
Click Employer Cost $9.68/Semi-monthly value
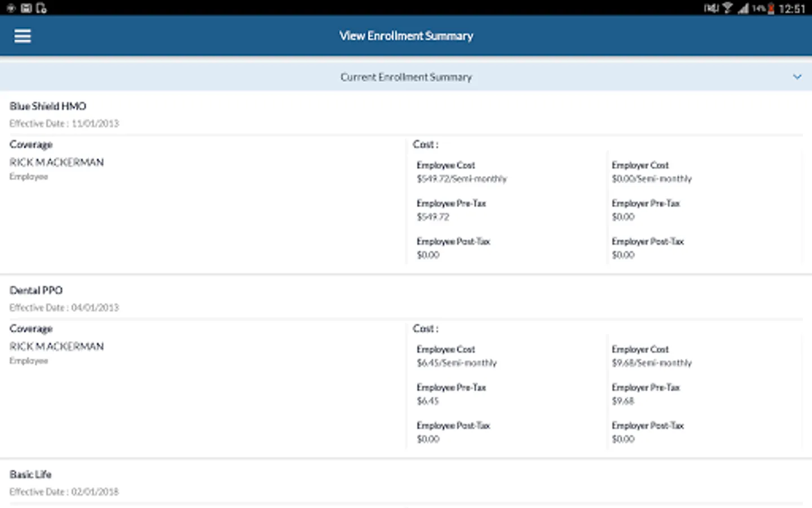coord(652,363)
